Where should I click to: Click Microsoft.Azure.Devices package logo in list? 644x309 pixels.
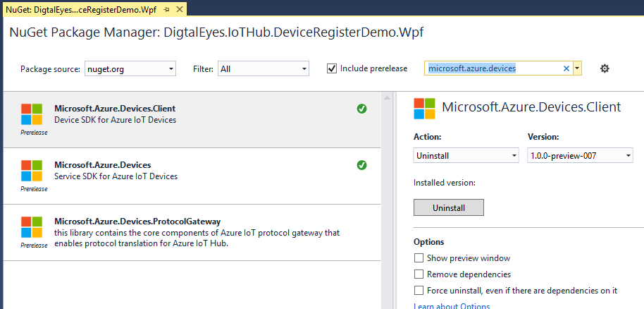click(x=32, y=171)
